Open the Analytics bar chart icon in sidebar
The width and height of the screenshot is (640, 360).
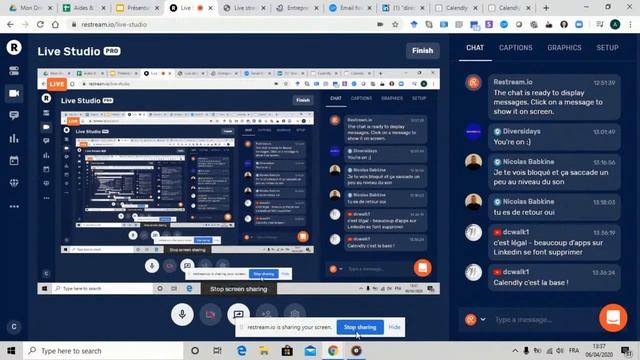14,138
